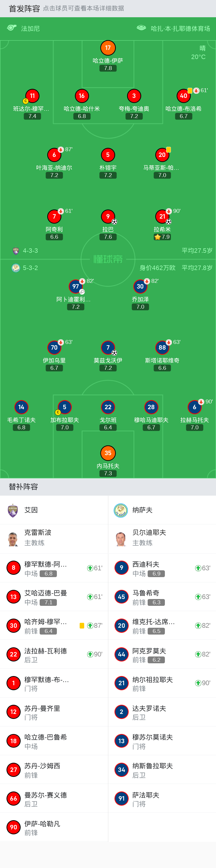Click the 艾因 team crest in substitutes

13,510
